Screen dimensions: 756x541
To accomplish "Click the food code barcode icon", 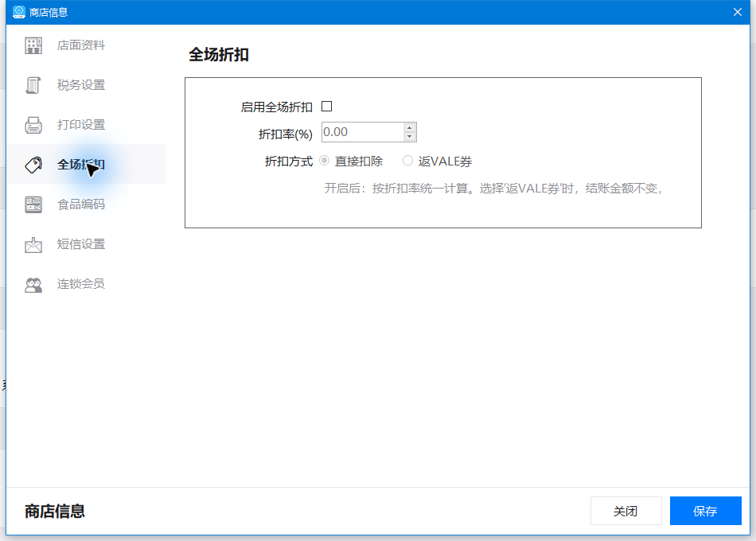I will [x=33, y=204].
